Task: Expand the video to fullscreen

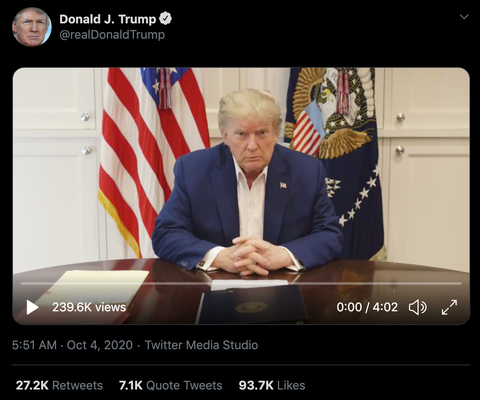Action: click(449, 307)
